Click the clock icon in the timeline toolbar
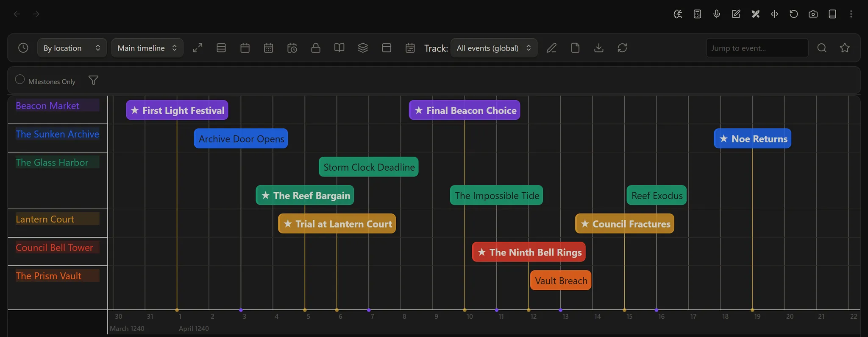 23,48
